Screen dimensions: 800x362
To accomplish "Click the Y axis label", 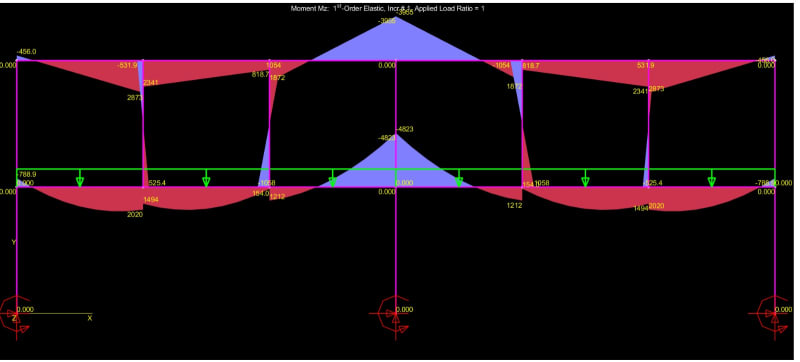I will pos(14,243).
